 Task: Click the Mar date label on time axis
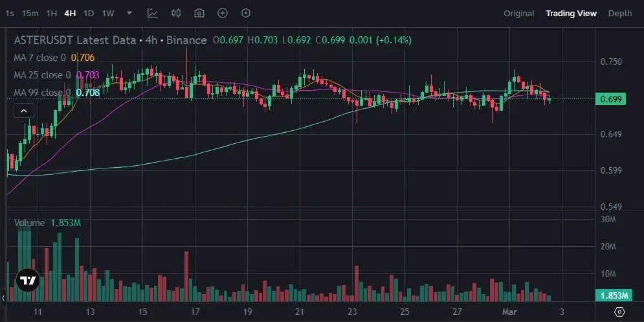click(x=509, y=311)
